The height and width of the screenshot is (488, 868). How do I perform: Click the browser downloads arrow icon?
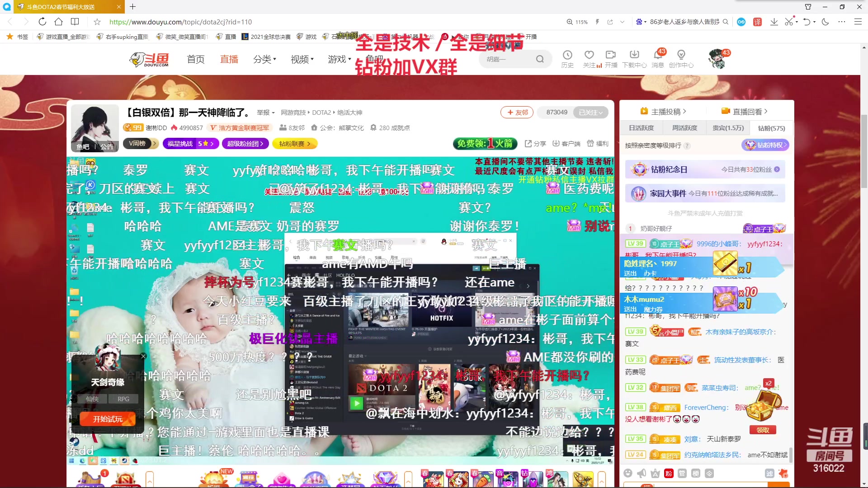point(774,22)
